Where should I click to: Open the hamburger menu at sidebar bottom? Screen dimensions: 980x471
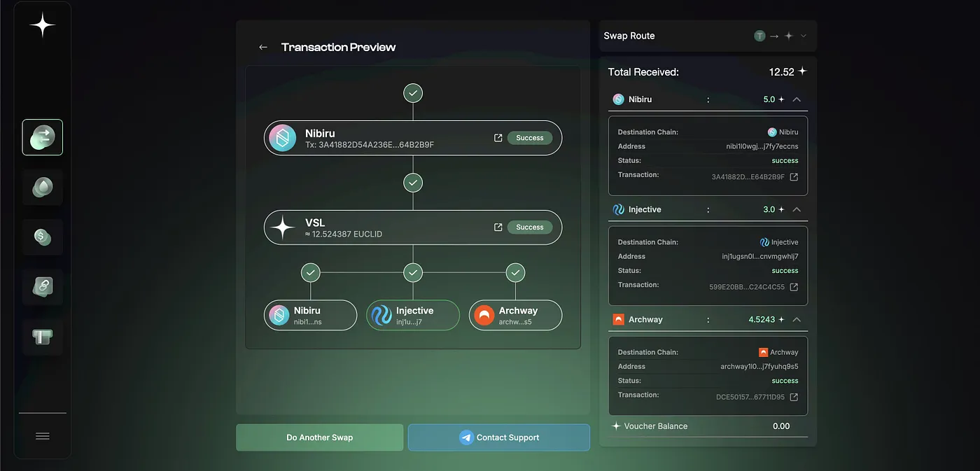pyautogui.click(x=42, y=435)
